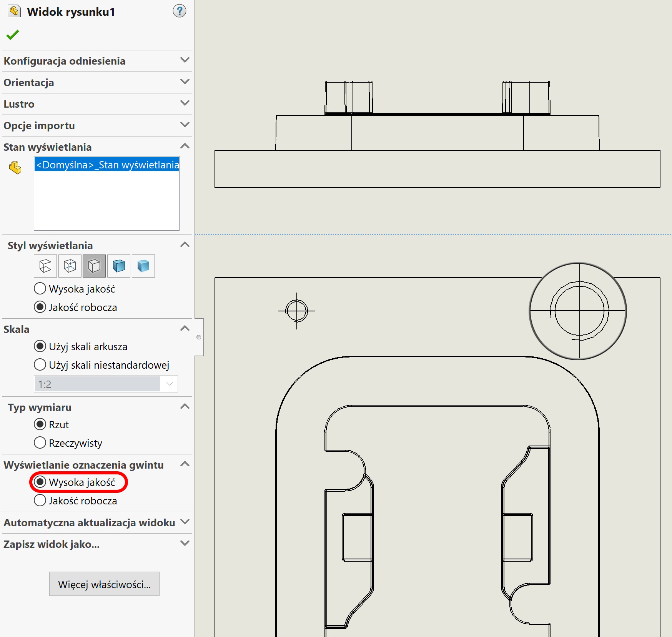Collapse the Skala section

click(185, 328)
